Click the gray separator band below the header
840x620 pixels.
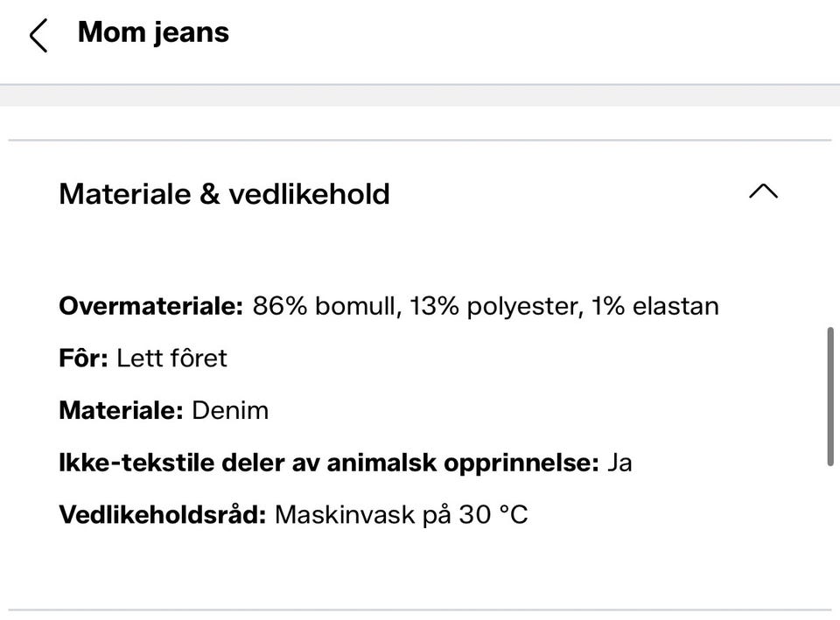[420, 95]
